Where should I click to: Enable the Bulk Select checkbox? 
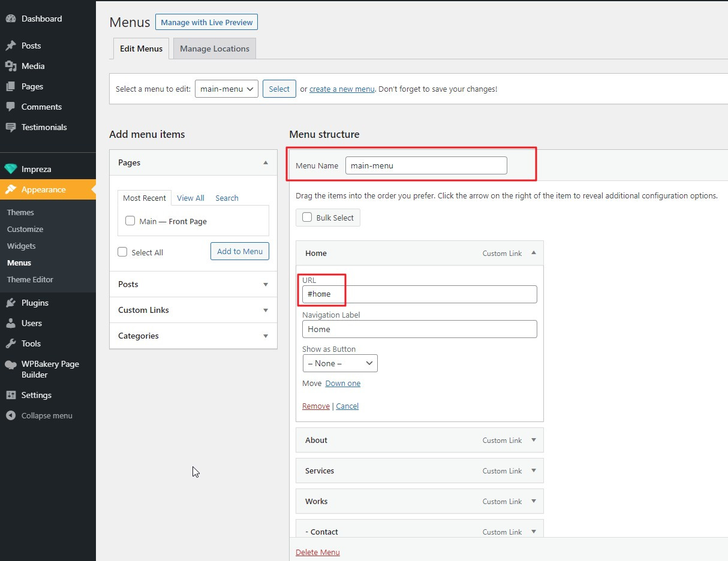307,217
